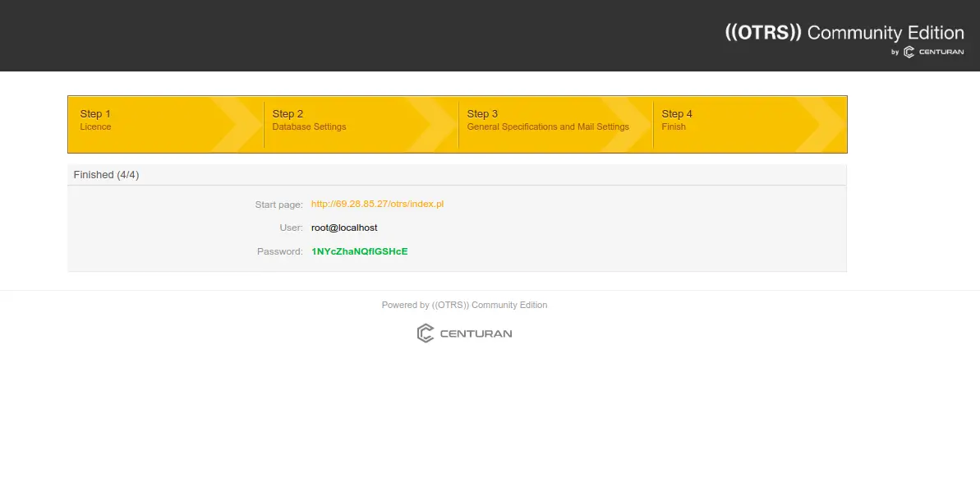Viewport: 980px width, 483px height.
Task: Click the Centuran logo in the footer
Action: click(464, 333)
